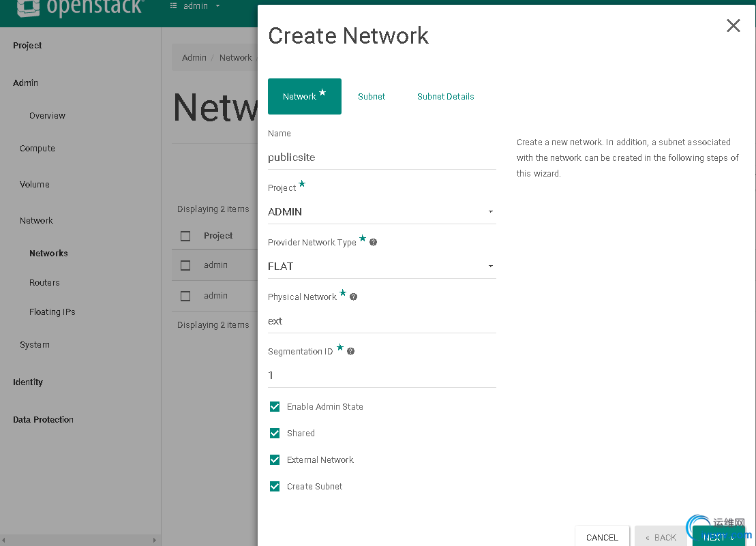Click the Network breadcrumb link
The height and width of the screenshot is (546, 756).
pyautogui.click(x=235, y=58)
